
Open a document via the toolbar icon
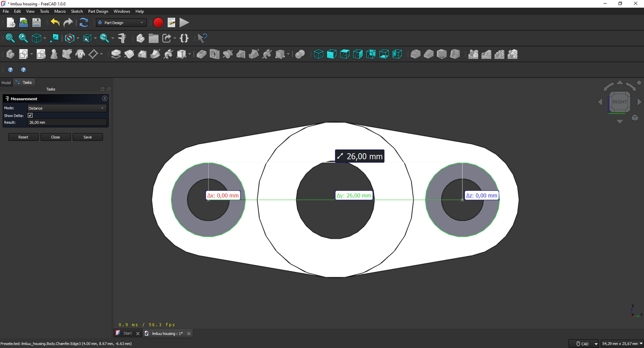tap(24, 23)
